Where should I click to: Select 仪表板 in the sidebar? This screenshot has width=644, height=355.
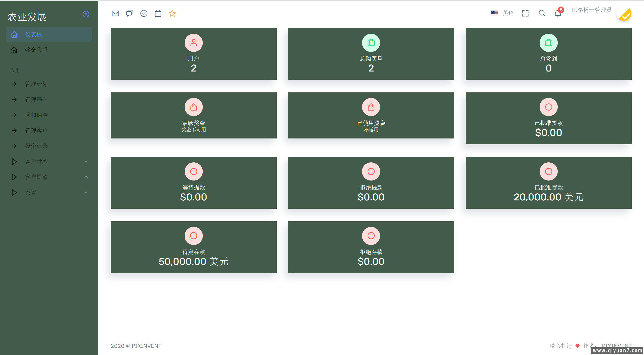pos(33,34)
